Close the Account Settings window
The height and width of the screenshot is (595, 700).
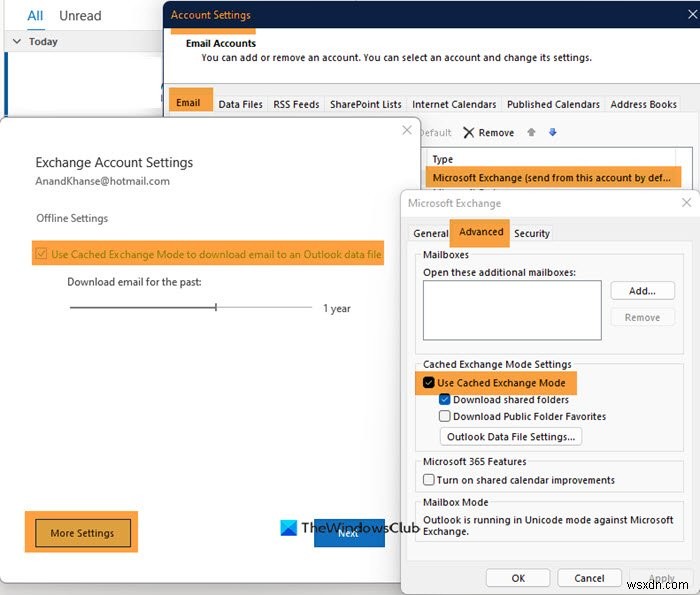click(x=692, y=14)
